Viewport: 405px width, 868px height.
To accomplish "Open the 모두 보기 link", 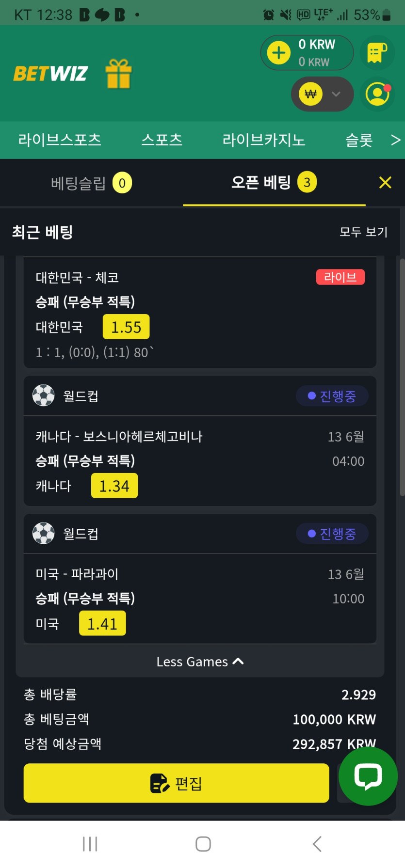I will [x=364, y=232].
